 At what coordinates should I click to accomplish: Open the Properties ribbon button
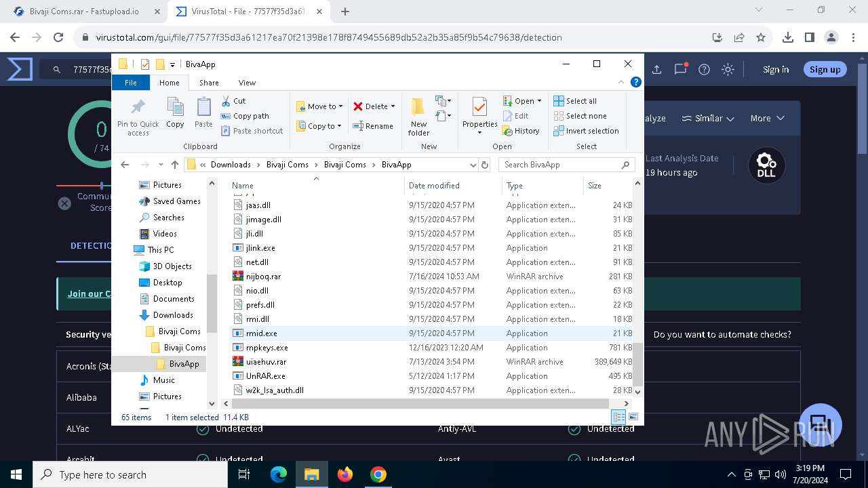point(480,117)
